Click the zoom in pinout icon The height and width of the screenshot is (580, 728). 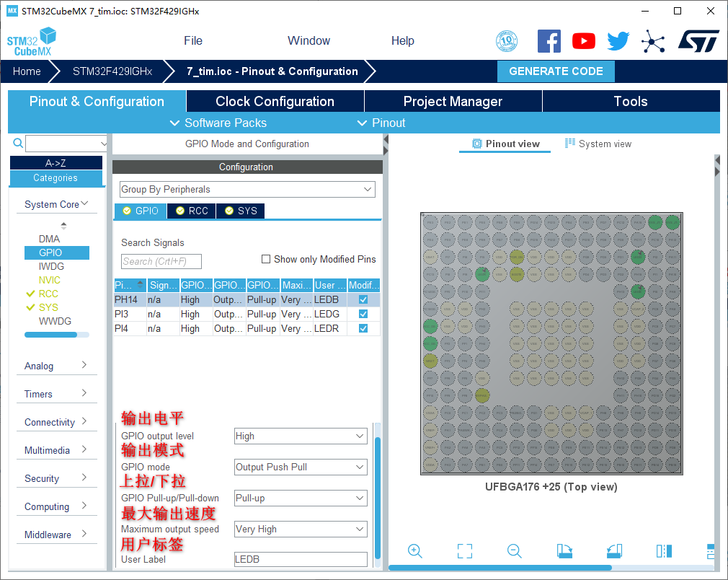click(415, 551)
